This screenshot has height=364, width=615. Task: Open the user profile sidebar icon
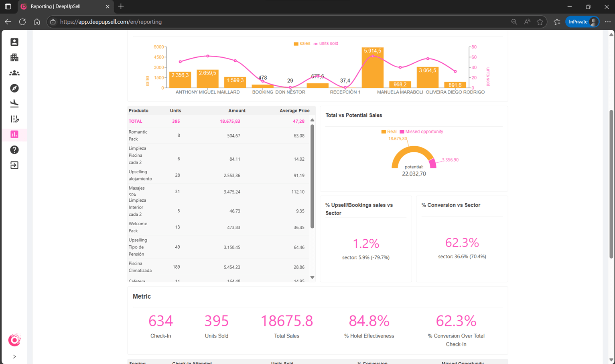pyautogui.click(x=14, y=42)
